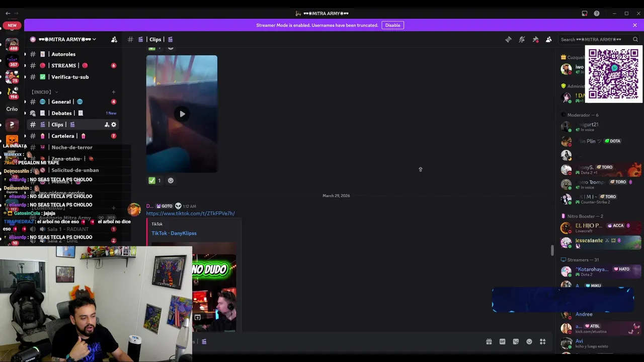Toggle notification settings bell icon

522,39
